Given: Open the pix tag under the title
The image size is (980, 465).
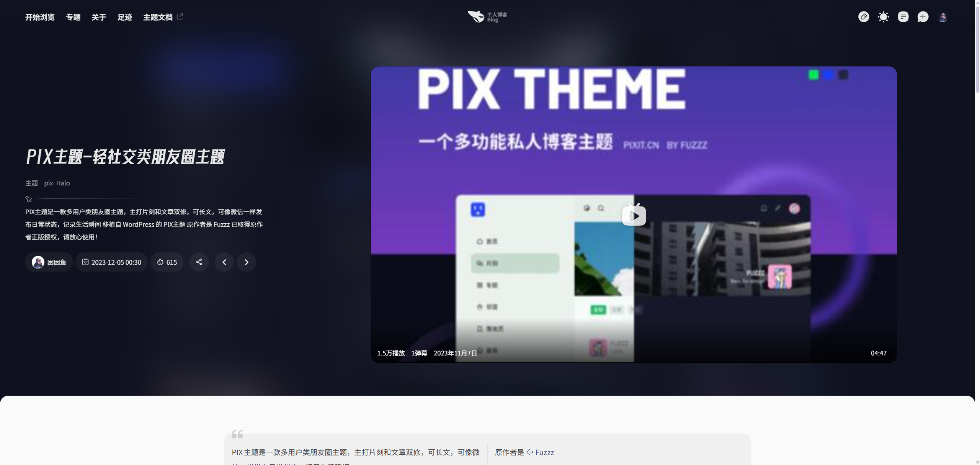Looking at the screenshot, I should [48, 183].
